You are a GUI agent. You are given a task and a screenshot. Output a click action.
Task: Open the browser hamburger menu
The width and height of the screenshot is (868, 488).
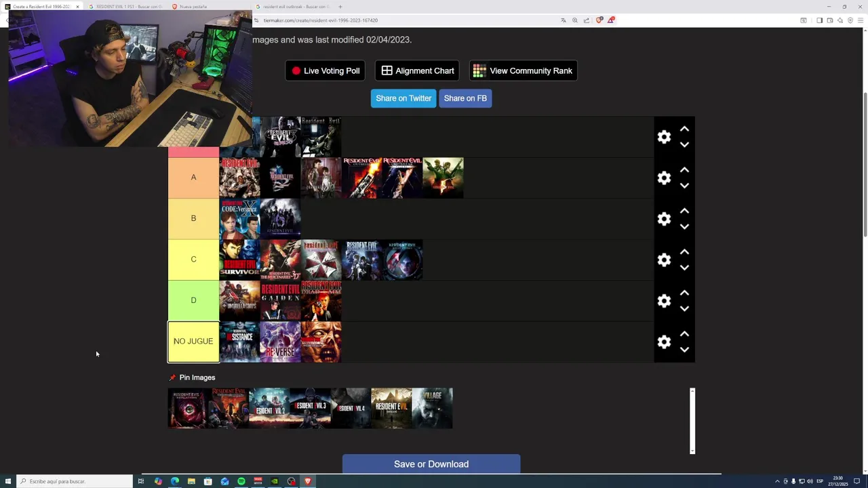(x=861, y=20)
